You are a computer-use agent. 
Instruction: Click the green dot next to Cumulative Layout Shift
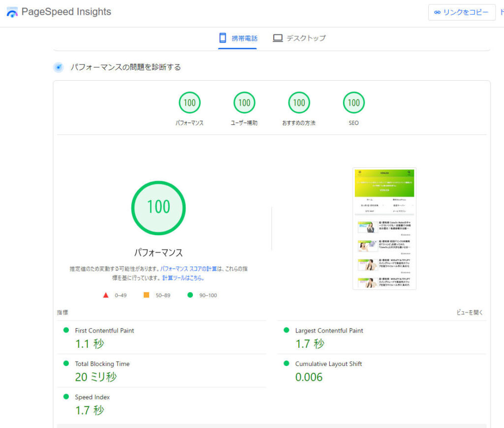[x=285, y=364]
